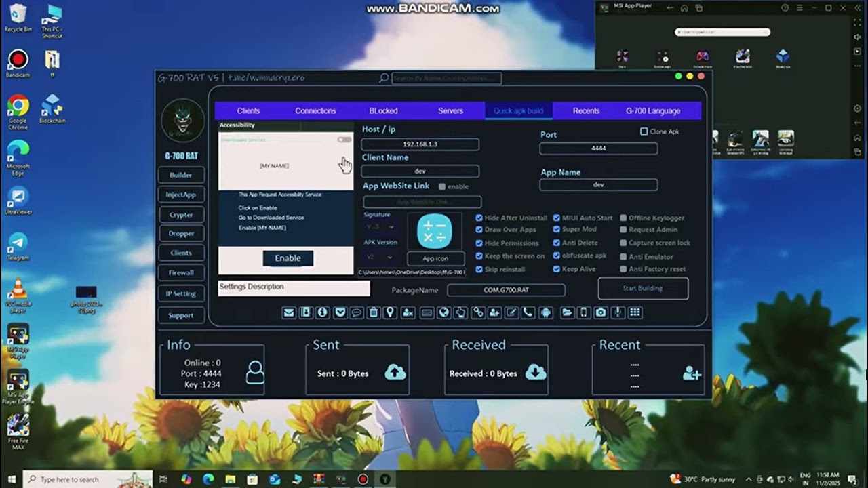868x488 pixels.
Task: Toggle Skip reinstall checkbox
Action: [479, 269]
